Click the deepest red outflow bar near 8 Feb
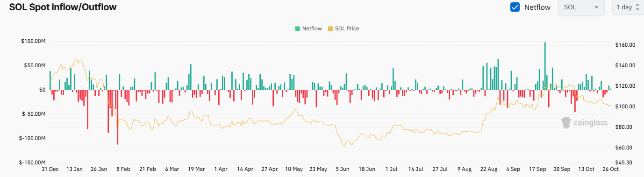Image resolution: width=644 pixels, height=177 pixels. [117, 117]
